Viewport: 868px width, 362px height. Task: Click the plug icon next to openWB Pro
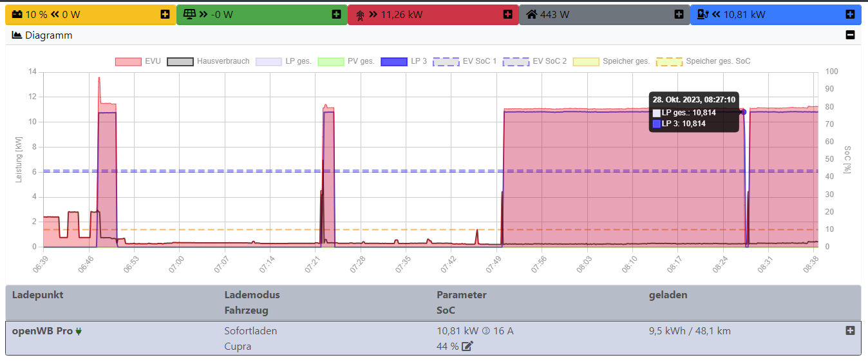(79, 331)
